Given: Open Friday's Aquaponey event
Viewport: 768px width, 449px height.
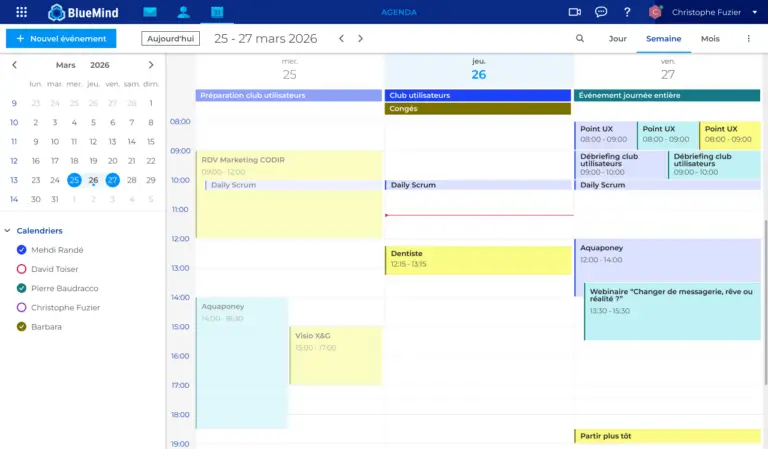Looking at the screenshot, I should click(x=667, y=260).
